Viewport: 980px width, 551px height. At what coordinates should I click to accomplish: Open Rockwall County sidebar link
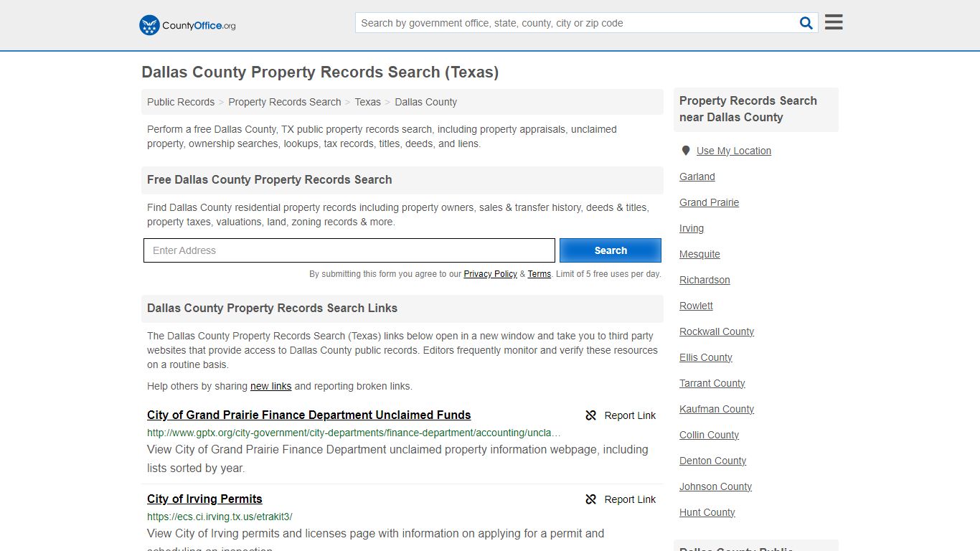click(x=717, y=331)
